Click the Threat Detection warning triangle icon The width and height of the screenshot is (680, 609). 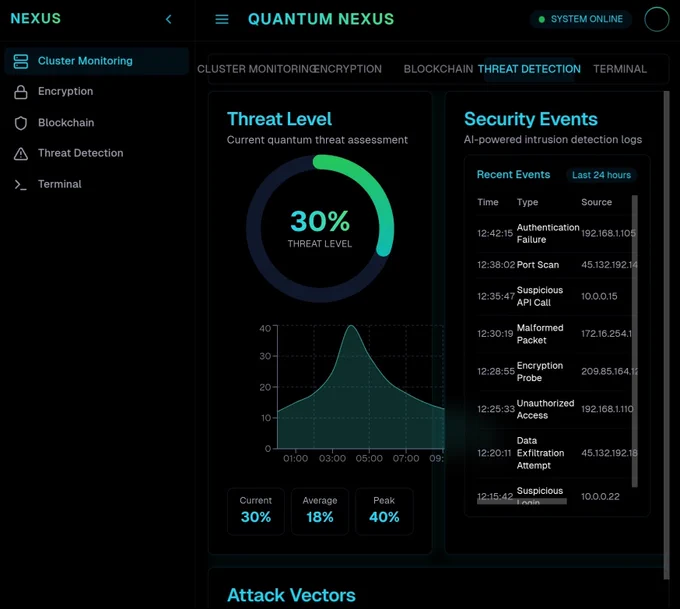coord(20,154)
